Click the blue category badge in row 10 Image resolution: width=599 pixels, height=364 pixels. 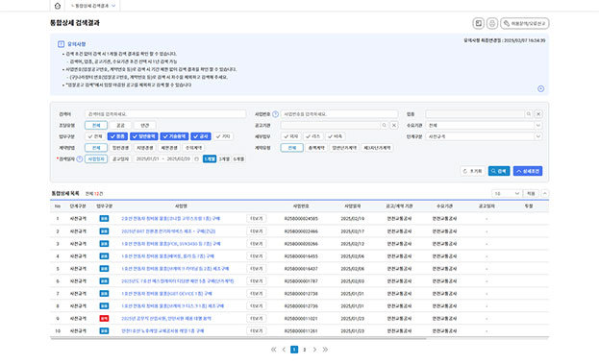click(x=104, y=331)
